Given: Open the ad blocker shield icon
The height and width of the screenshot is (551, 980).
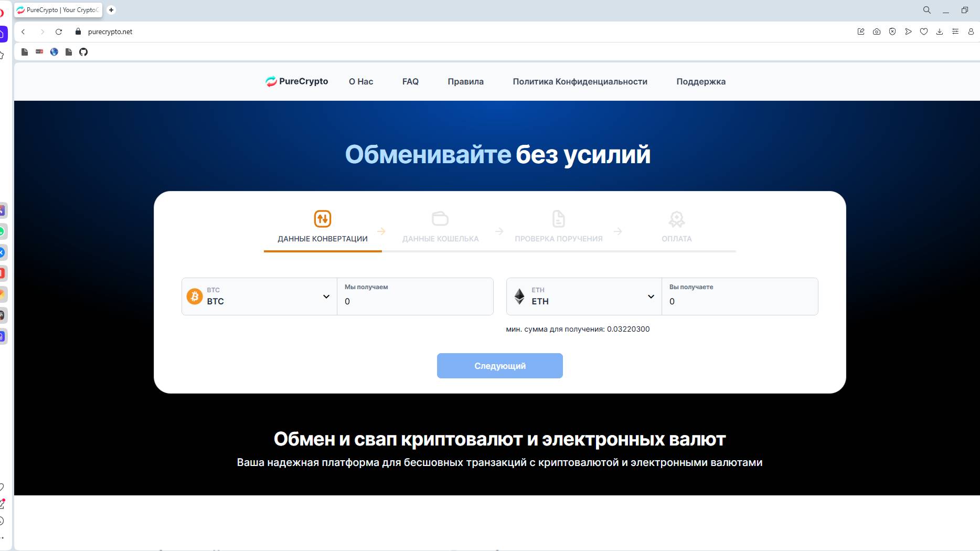Looking at the screenshot, I should [892, 31].
